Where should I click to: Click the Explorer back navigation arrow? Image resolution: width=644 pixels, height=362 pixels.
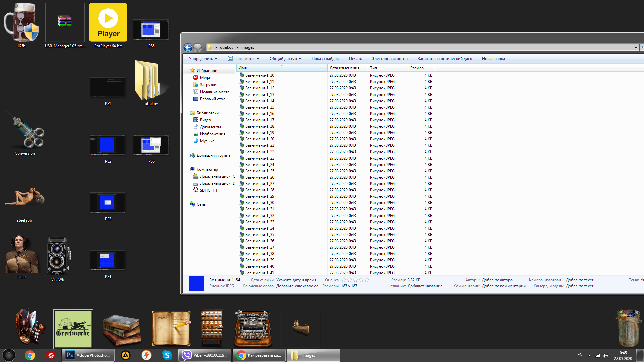click(188, 48)
